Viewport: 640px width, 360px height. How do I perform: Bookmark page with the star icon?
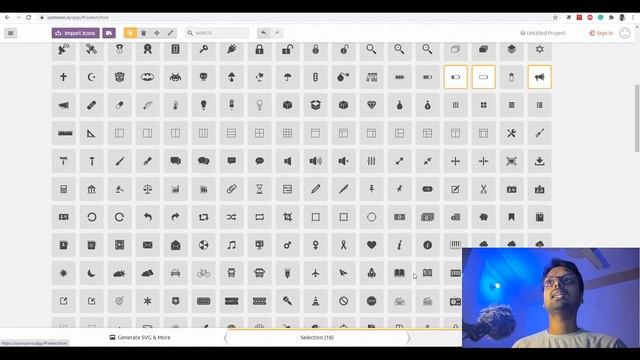pos(555,18)
